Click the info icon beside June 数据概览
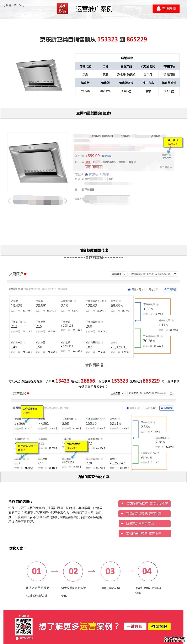This screenshot has width=187, height=644. tap(22, 289)
